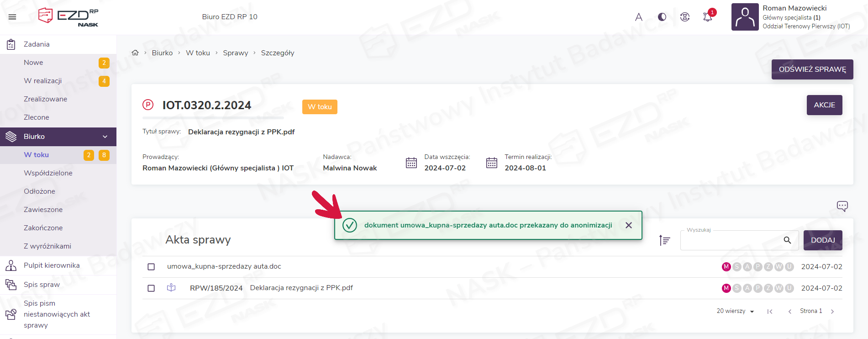The height and width of the screenshot is (339, 868).
Task: Check the umowa_kupna-sprzedazy auta.doc checkbox
Action: [151, 267]
